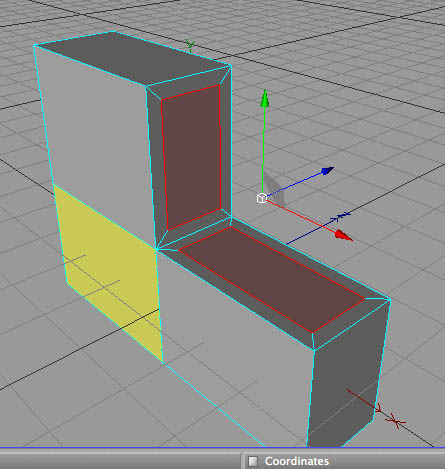
Task: Open the Coordinates panel label
Action: click(x=297, y=461)
